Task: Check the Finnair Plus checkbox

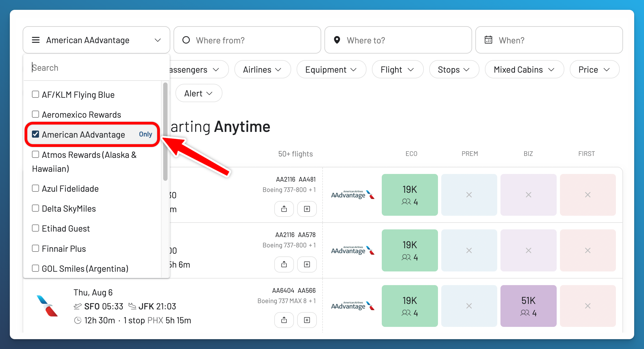Action: (35, 248)
